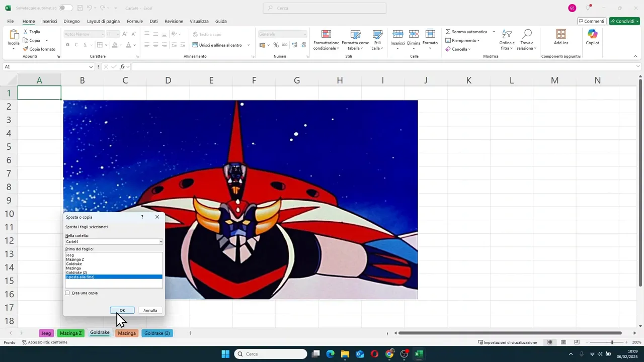This screenshot has width=644, height=362.
Task: Switch to Page Layout view icon
Action: click(563, 342)
